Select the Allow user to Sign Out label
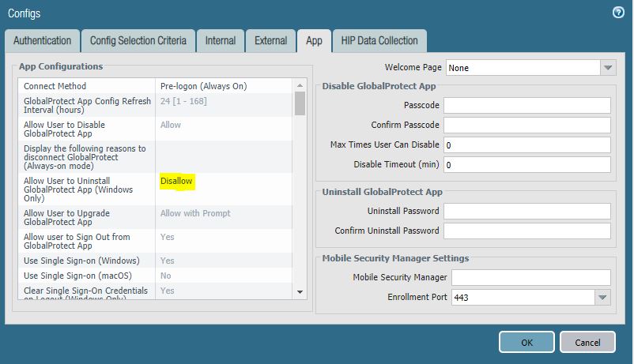The width and height of the screenshot is (634, 364). click(77, 241)
